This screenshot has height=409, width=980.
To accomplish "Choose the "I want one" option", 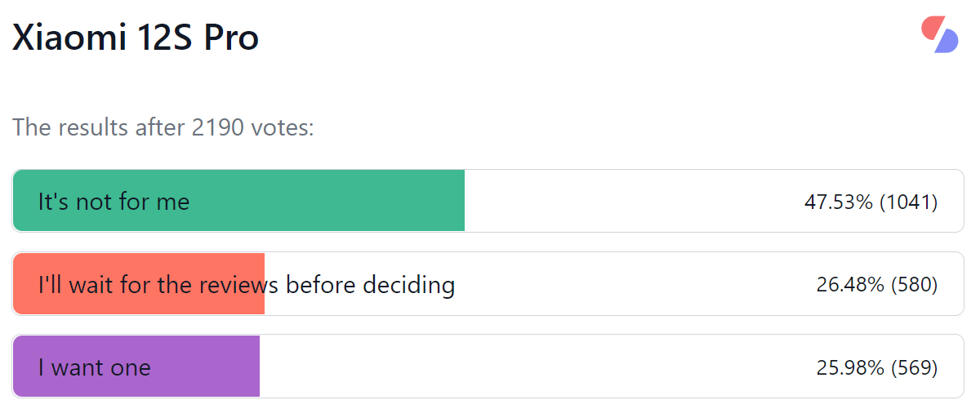I will point(488,367).
